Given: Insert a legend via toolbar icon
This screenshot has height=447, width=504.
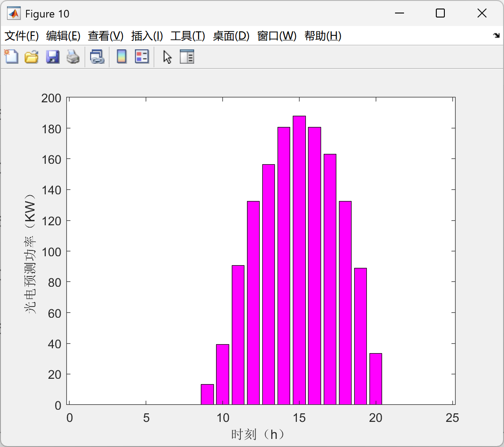Looking at the screenshot, I should tap(142, 57).
